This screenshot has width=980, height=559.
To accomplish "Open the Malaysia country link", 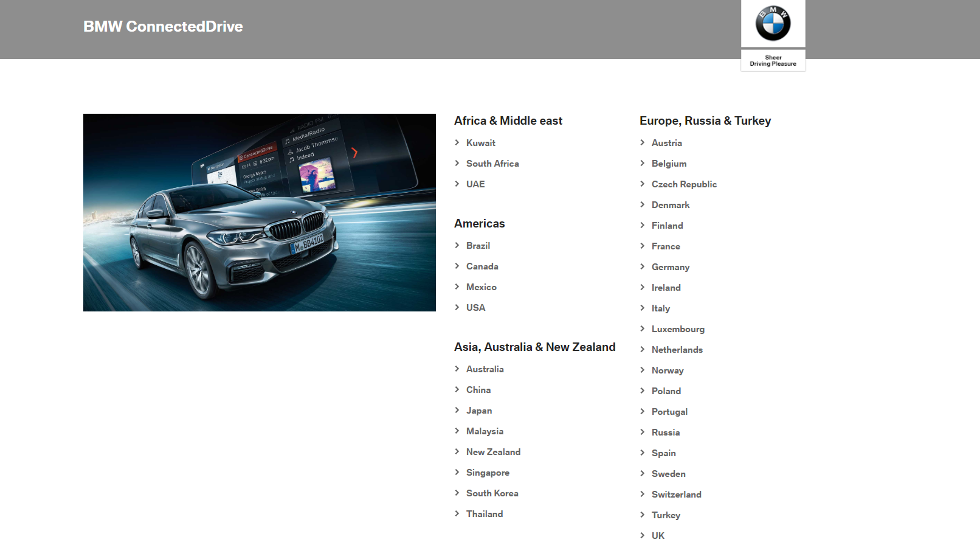I will (x=485, y=431).
